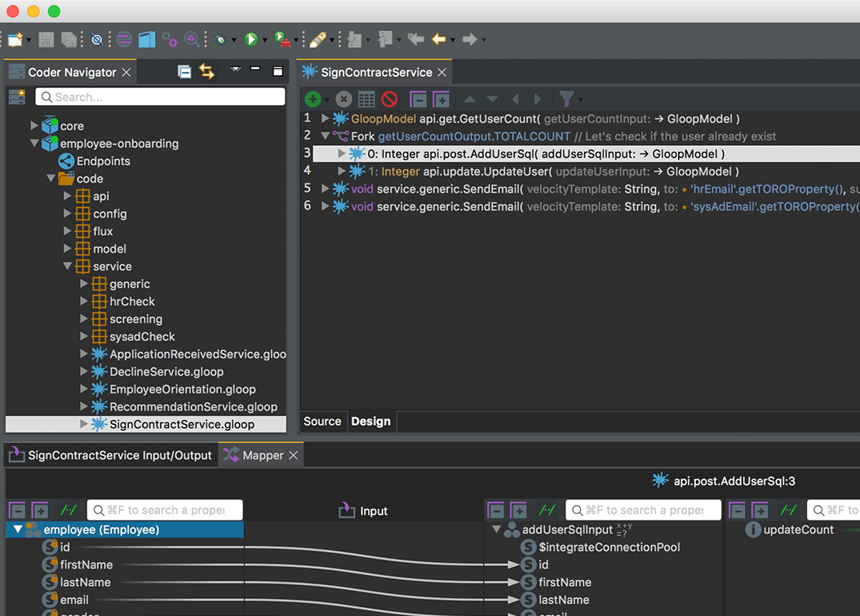Click collapse-all icon above employee tree
Screen dimensions: 860x616
[18, 511]
